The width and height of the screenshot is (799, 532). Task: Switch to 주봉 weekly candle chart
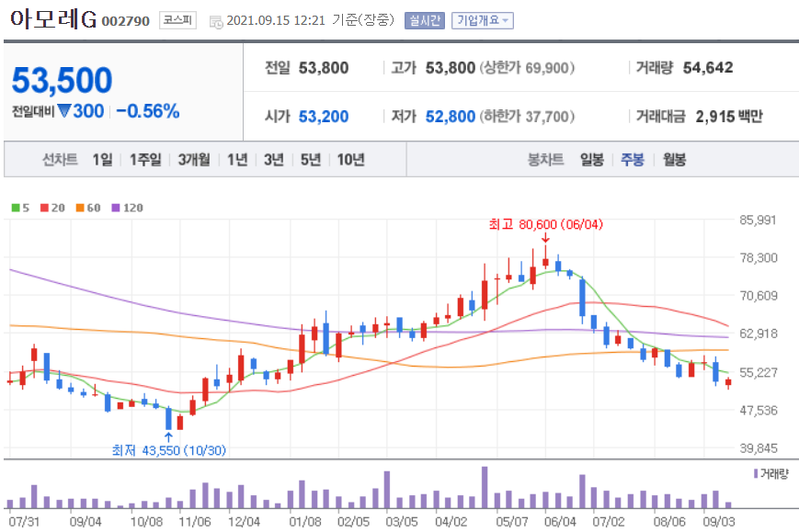(633, 160)
